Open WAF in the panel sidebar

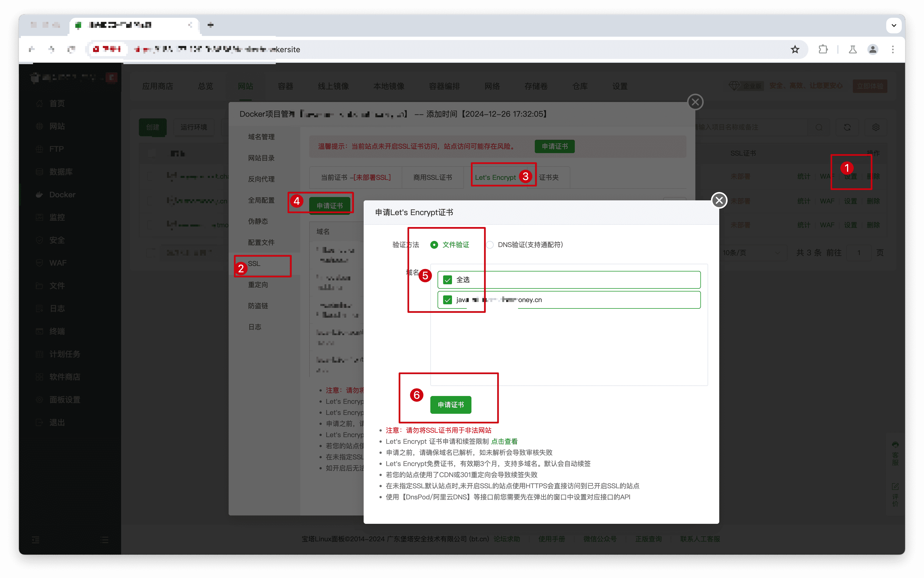pos(58,263)
